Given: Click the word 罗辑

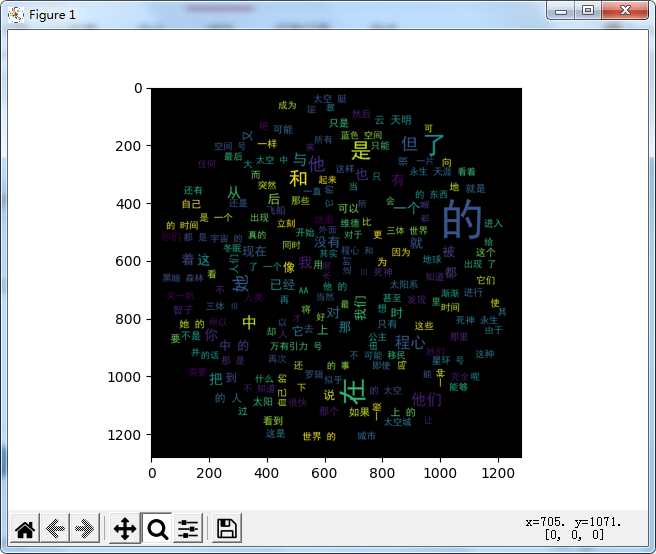Looking at the screenshot, I should click(314, 374).
